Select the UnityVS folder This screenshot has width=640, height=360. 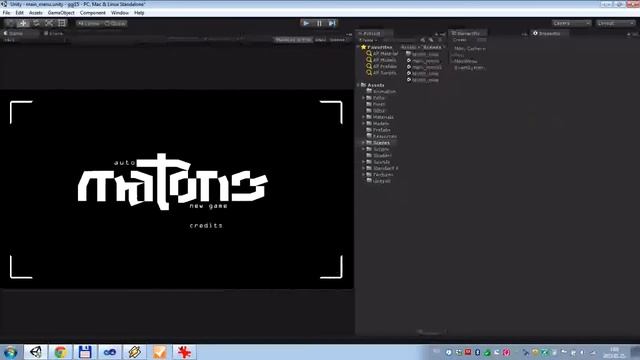click(379, 181)
